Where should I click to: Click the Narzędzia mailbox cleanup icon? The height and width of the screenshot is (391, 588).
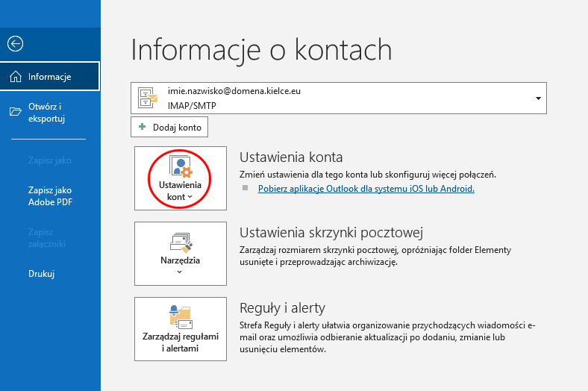[181, 243]
